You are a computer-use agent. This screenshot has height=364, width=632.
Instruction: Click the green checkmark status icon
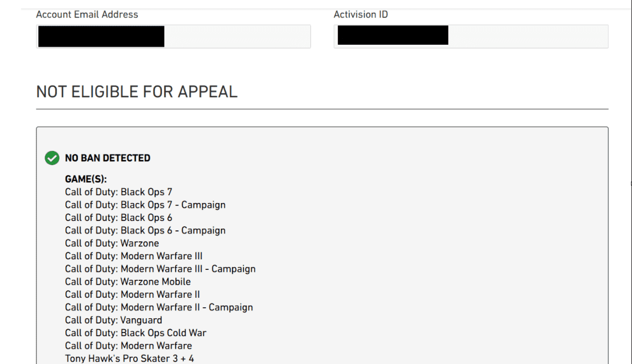52,158
